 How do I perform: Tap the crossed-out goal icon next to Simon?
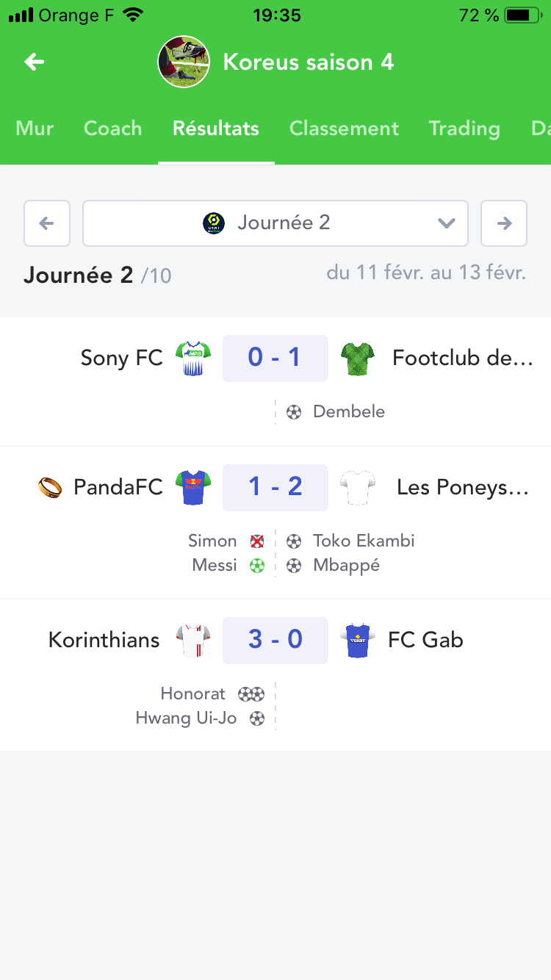(257, 541)
